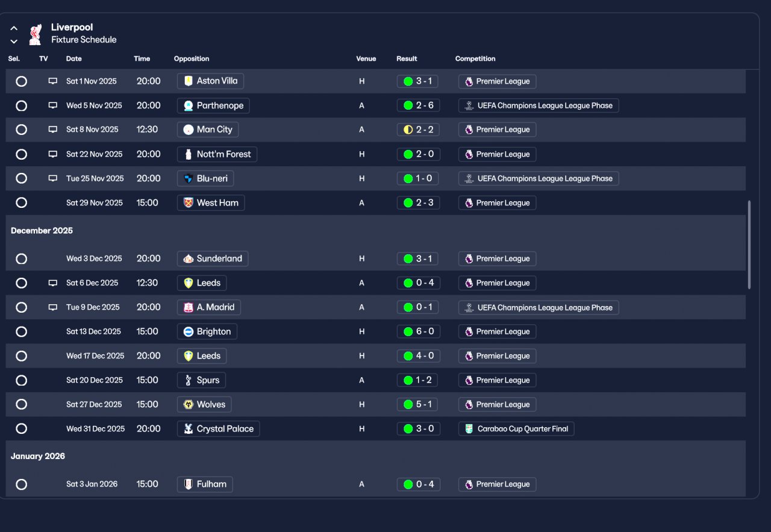The width and height of the screenshot is (771, 532).
Task: Select the Wed 17 Dec Leeds radio button
Action: click(21, 356)
